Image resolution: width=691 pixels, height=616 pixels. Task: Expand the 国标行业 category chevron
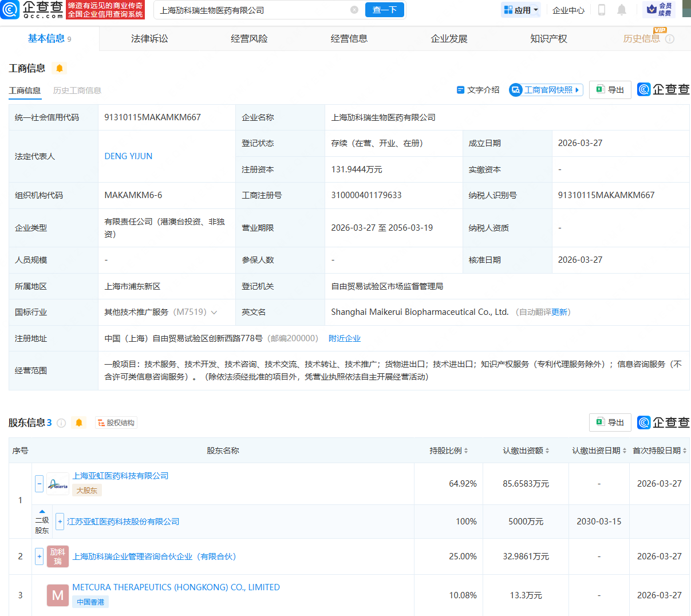[214, 313]
